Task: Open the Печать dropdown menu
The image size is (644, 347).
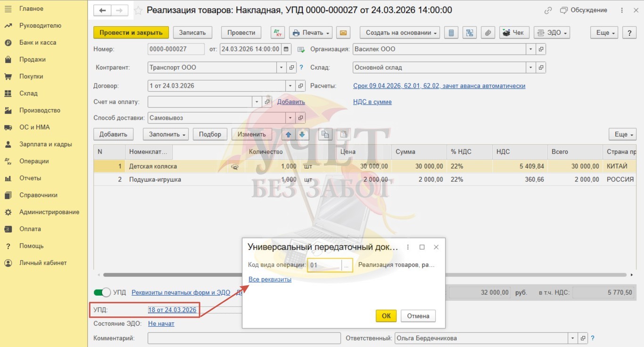Action: (310, 32)
